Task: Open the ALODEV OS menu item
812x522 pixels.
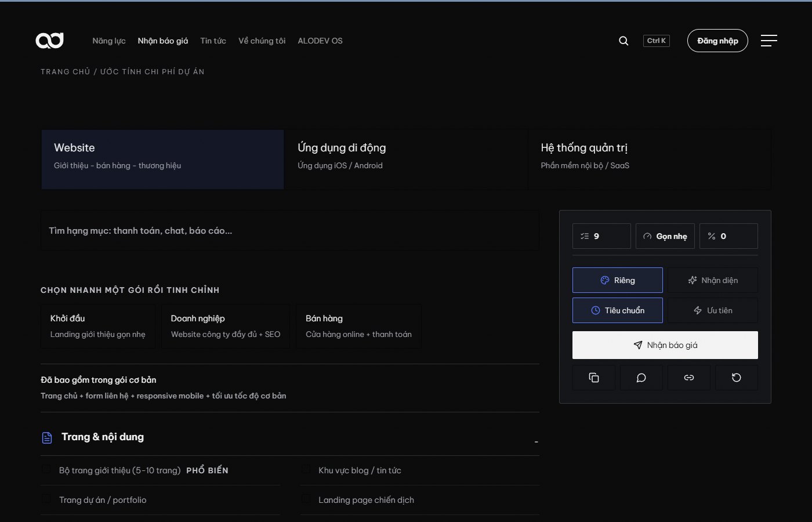Action: coord(320,41)
